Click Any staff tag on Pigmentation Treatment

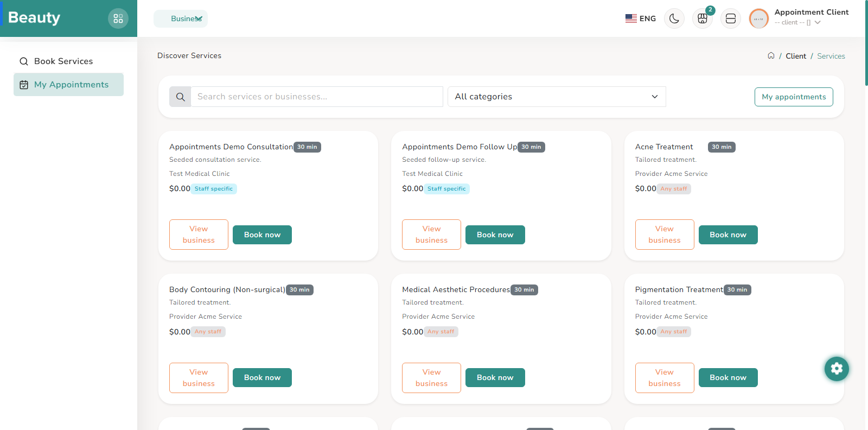pyautogui.click(x=674, y=332)
